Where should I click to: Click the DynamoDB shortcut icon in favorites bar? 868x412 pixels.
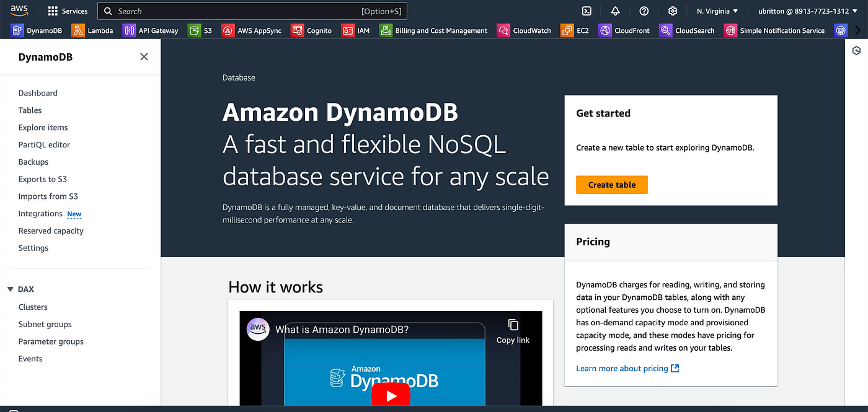coord(17,30)
